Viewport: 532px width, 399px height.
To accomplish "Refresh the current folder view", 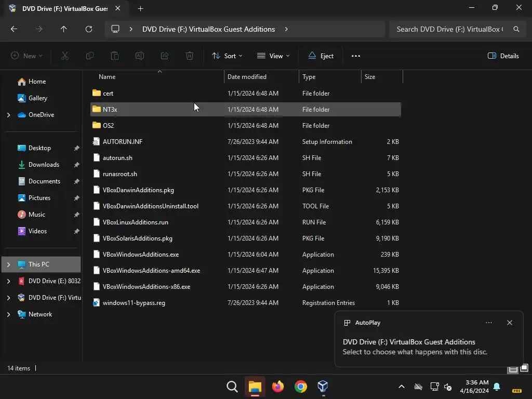I will pyautogui.click(x=89, y=29).
